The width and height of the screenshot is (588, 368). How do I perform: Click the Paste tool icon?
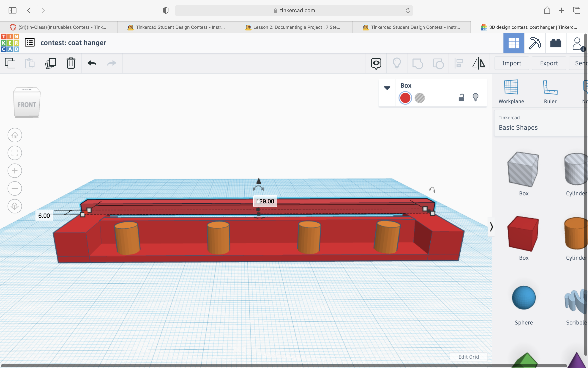(30, 63)
